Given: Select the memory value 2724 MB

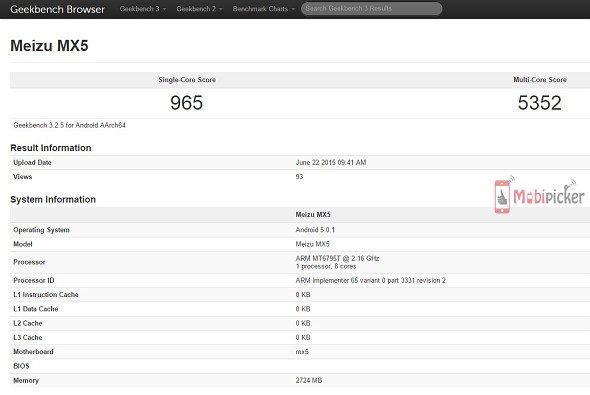Looking at the screenshot, I should [309, 380].
